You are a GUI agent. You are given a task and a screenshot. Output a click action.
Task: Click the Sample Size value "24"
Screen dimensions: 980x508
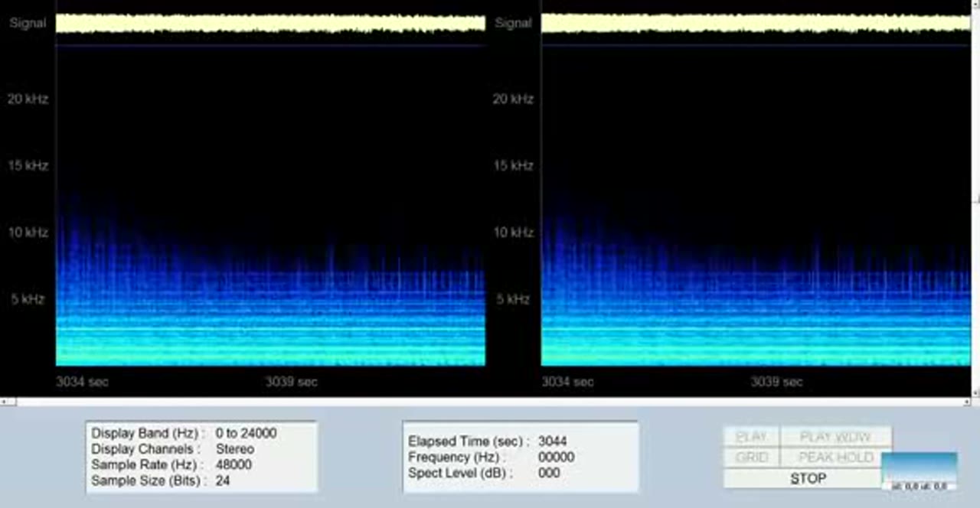pos(223,480)
